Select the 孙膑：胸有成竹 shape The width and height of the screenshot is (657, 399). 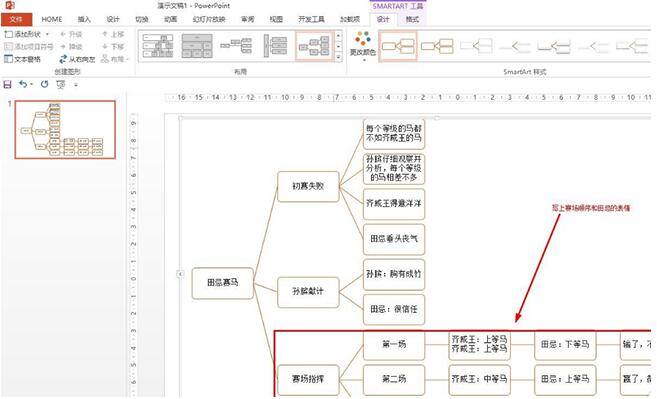pos(394,274)
